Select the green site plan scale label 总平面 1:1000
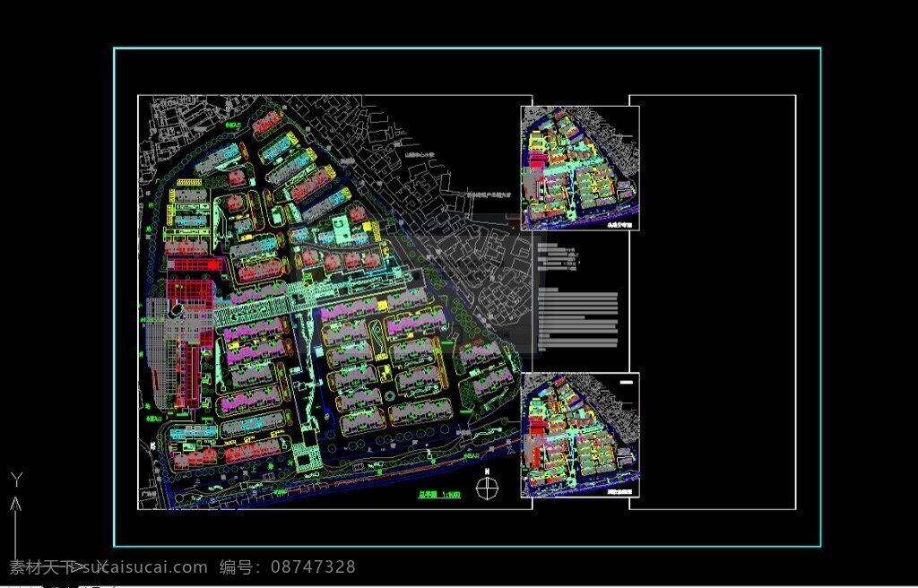This screenshot has height=588, width=918. [439, 494]
